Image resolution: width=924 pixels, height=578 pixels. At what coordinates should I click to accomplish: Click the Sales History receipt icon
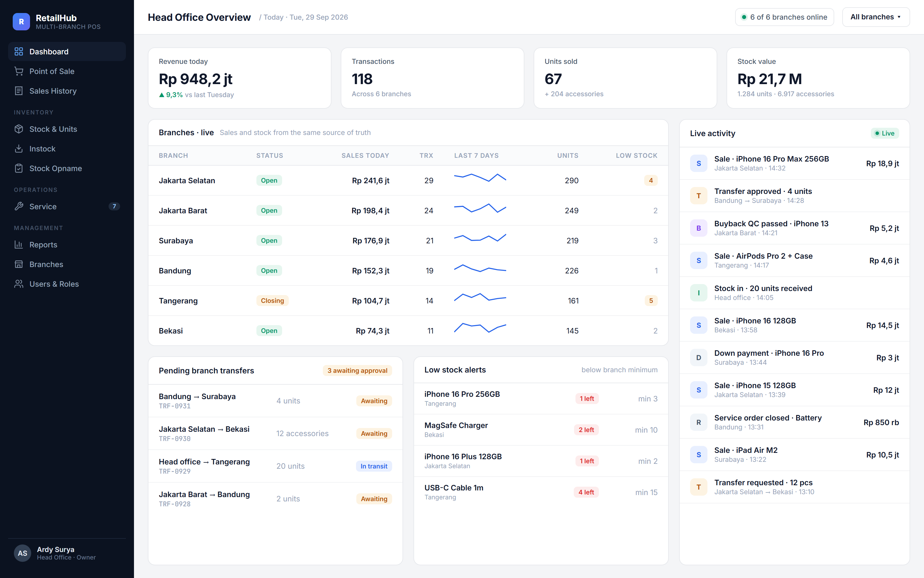pyautogui.click(x=19, y=91)
